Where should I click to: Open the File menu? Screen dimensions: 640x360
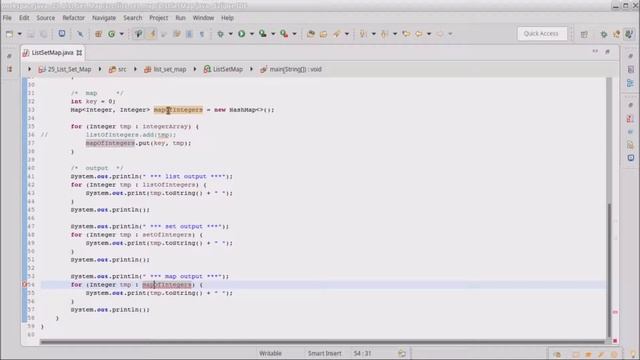coord(7,18)
